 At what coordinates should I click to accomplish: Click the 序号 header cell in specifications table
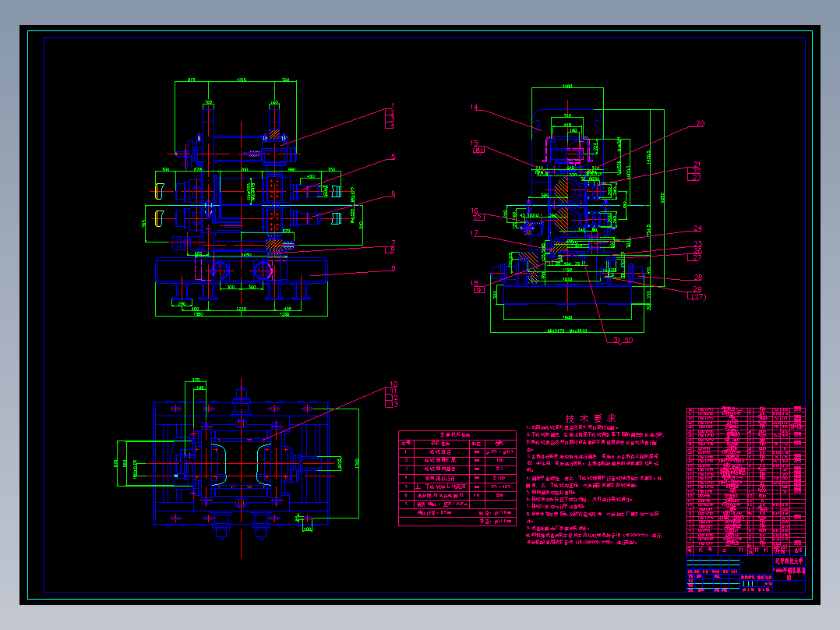[x=406, y=444]
